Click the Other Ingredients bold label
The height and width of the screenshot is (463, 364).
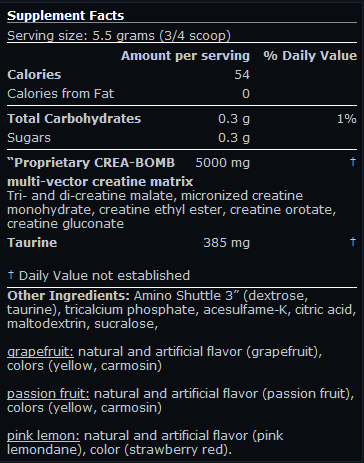pos(68,296)
